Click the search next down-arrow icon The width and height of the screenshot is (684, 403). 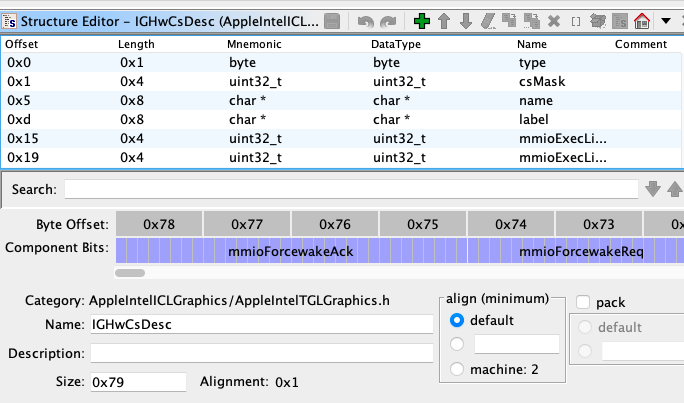coord(653,189)
